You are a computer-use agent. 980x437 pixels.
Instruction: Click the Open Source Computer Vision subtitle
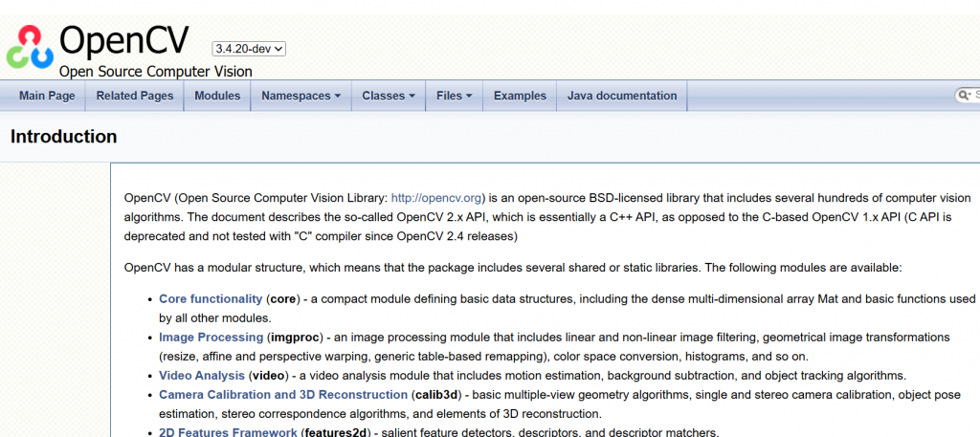coord(156,72)
